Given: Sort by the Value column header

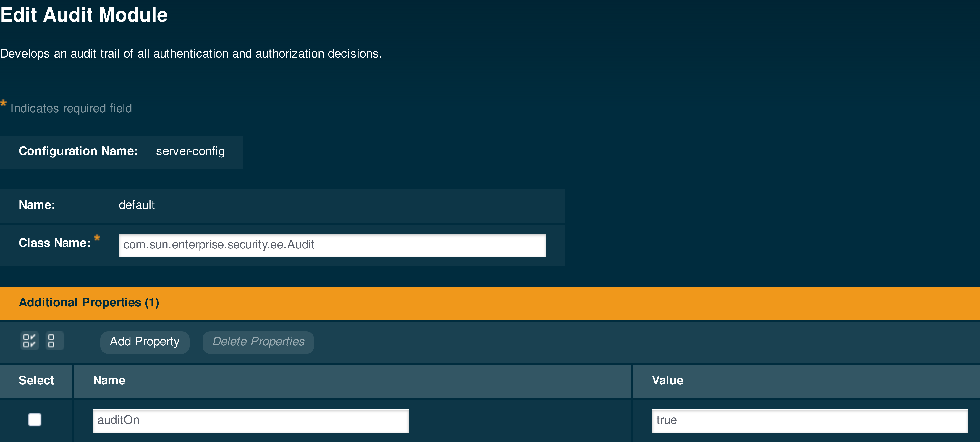Looking at the screenshot, I should coord(667,380).
